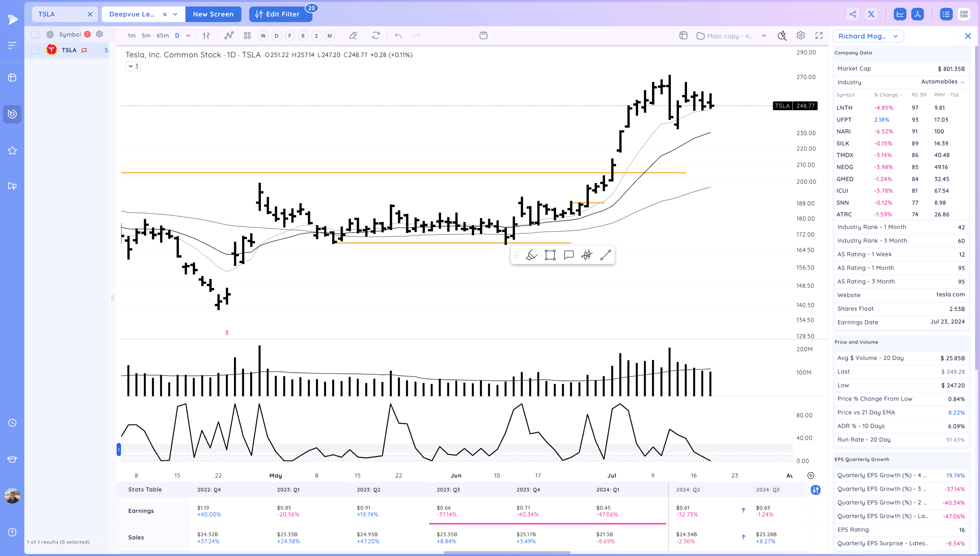Screen dimensions: 980x556
Task: Select the pencil drawing tool icon
Action: click(353, 36)
